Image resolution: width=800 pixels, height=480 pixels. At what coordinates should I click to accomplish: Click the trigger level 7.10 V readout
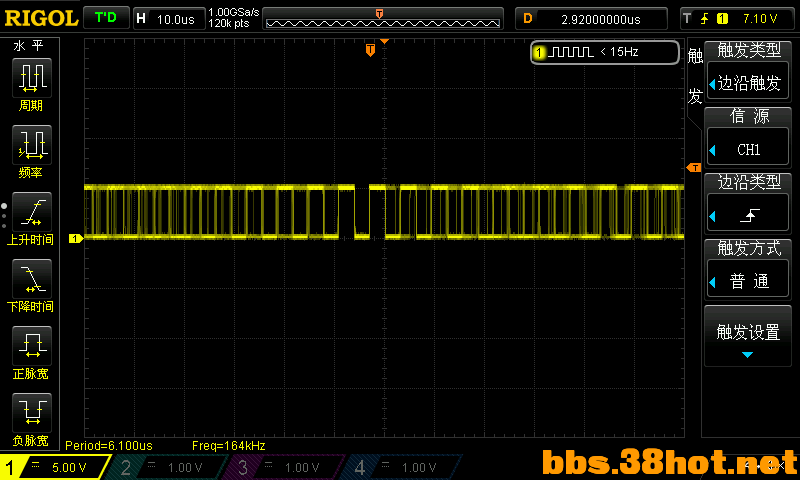[760, 19]
